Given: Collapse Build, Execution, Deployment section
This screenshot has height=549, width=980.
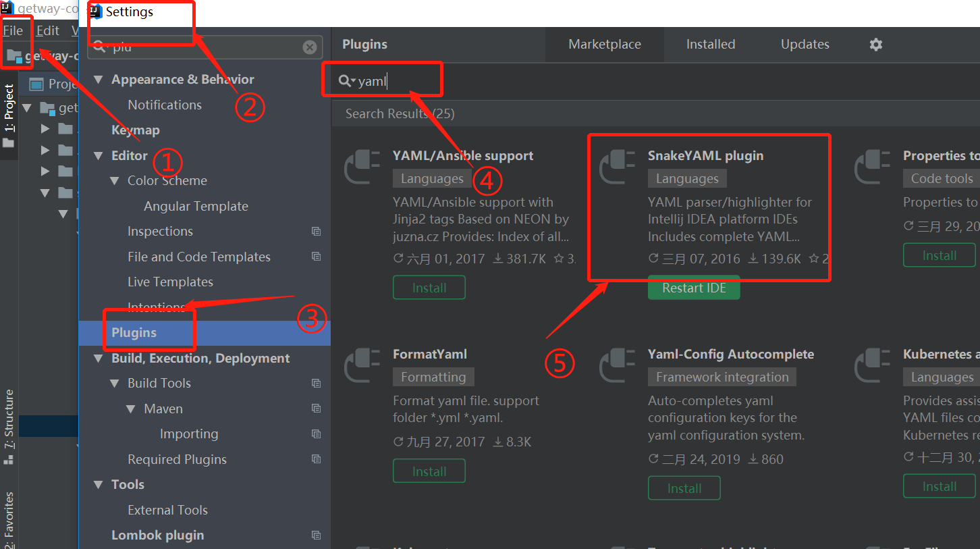Looking at the screenshot, I should pyautogui.click(x=99, y=359).
